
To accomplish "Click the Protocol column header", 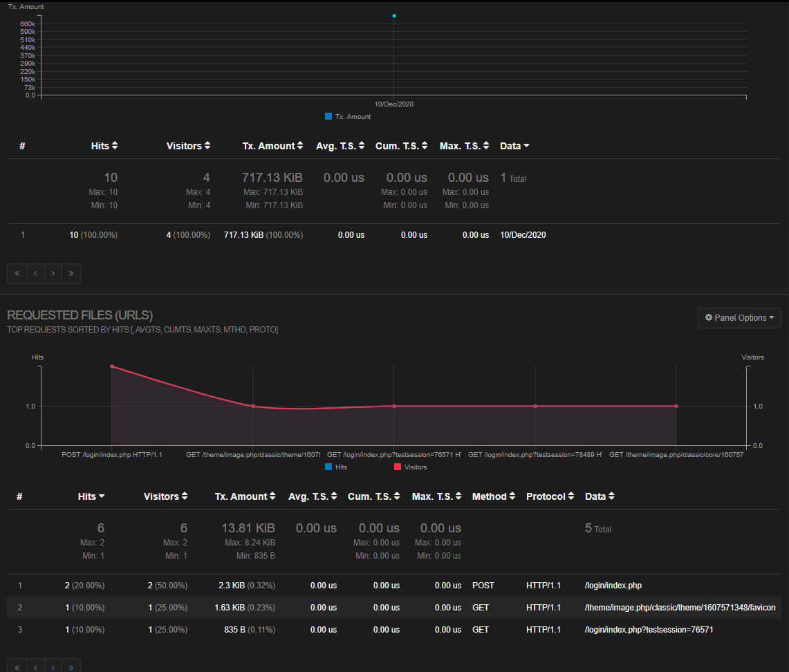I will (546, 496).
